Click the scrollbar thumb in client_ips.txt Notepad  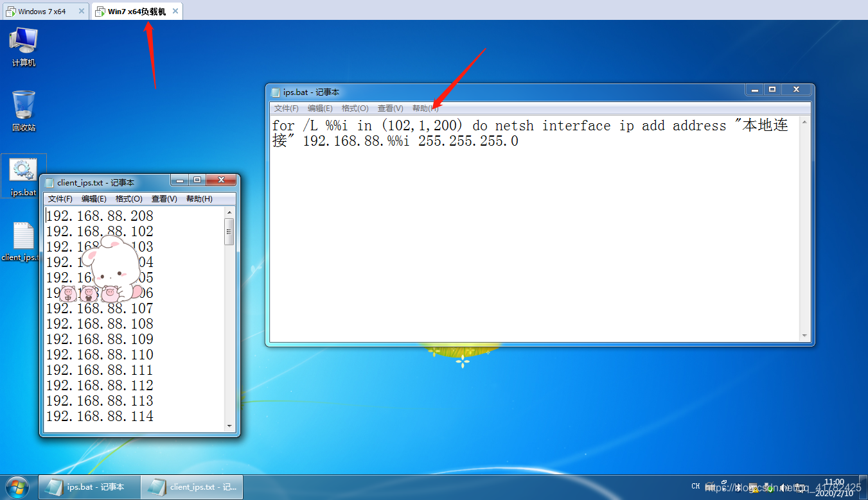click(x=229, y=232)
